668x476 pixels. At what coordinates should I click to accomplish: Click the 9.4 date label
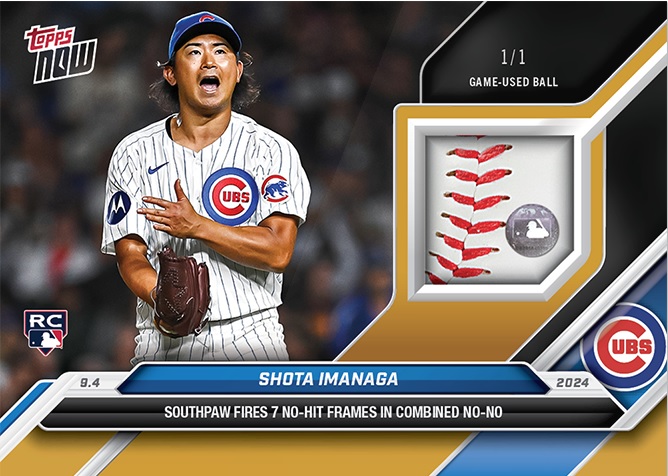pyautogui.click(x=90, y=383)
